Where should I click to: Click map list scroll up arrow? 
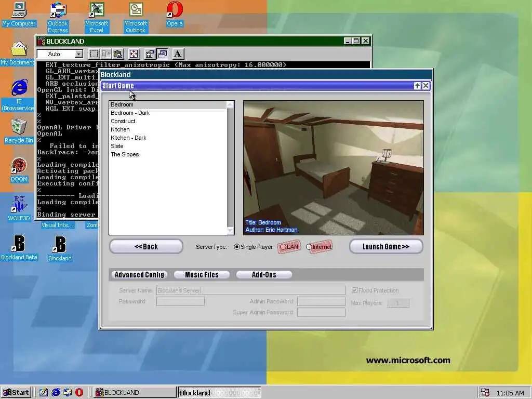pos(230,105)
